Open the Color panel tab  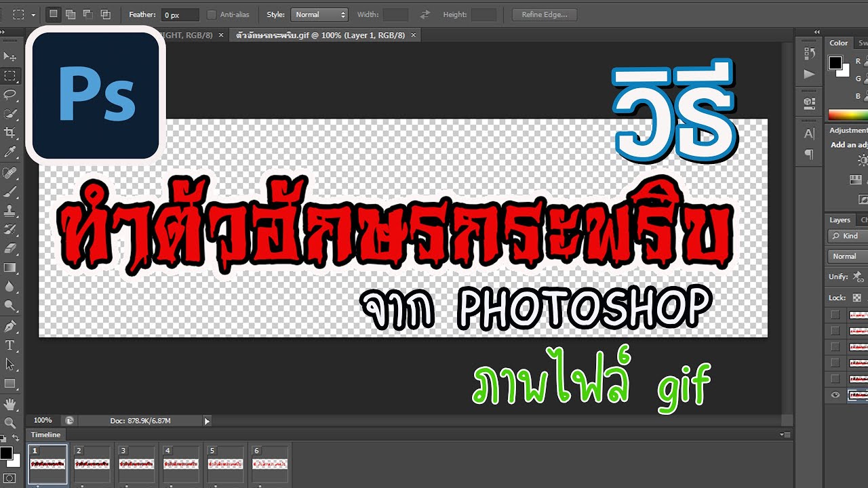[x=839, y=43]
